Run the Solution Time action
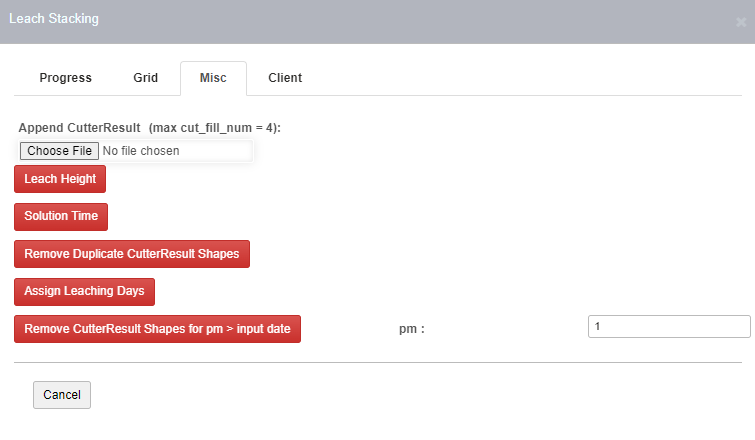Image resolution: width=755 pixels, height=440 pixels. (x=61, y=216)
